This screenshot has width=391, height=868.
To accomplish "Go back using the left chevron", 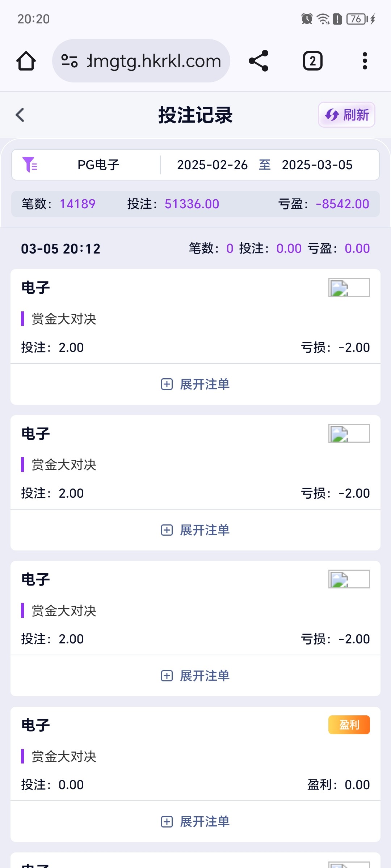I will coord(20,115).
